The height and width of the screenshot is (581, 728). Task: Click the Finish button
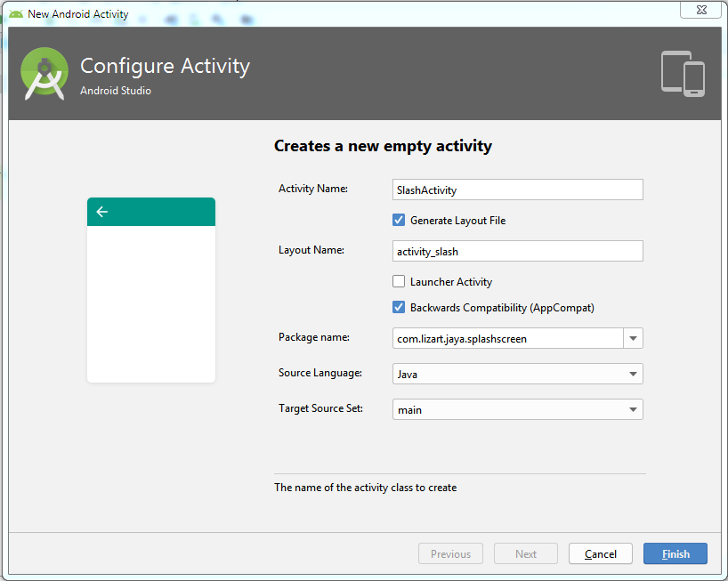tap(675, 553)
